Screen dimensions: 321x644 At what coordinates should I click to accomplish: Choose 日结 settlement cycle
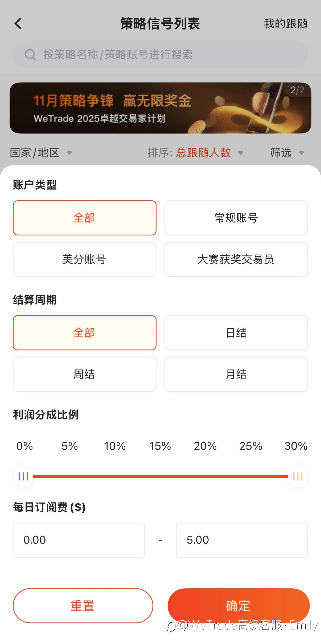(236, 333)
